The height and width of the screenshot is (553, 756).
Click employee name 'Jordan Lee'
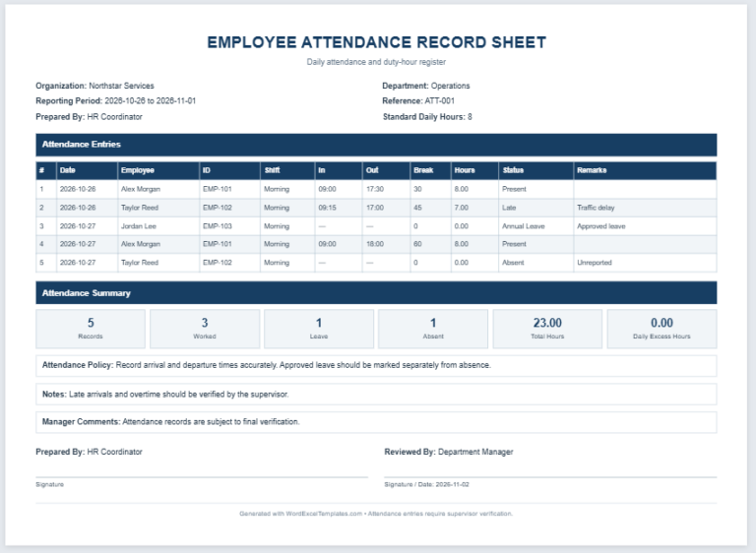point(139,226)
